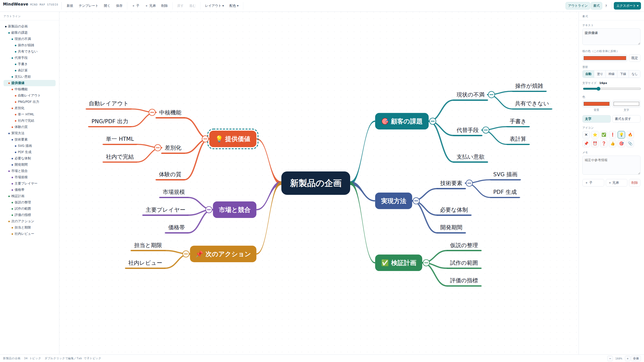Toggle the 書式 panel button in header
This screenshot has height=362, width=644.
click(x=596, y=6)
